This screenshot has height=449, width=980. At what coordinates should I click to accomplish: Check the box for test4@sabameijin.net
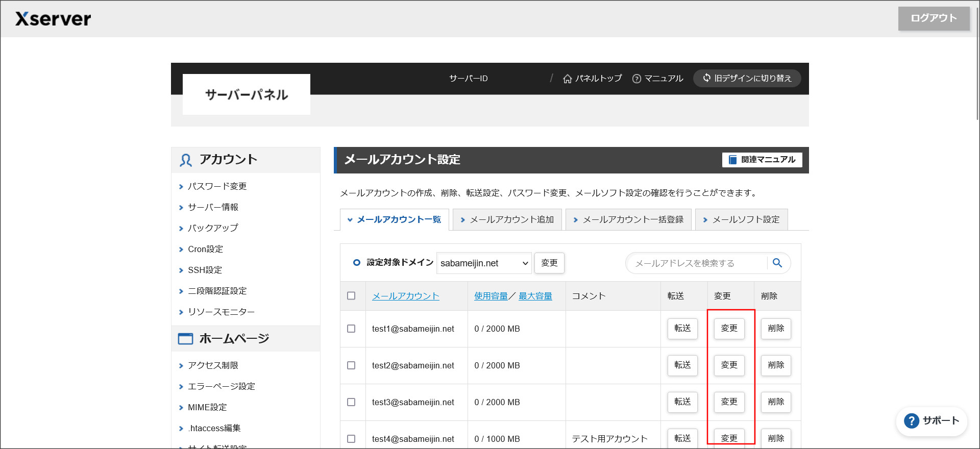(x=351, y=439)
